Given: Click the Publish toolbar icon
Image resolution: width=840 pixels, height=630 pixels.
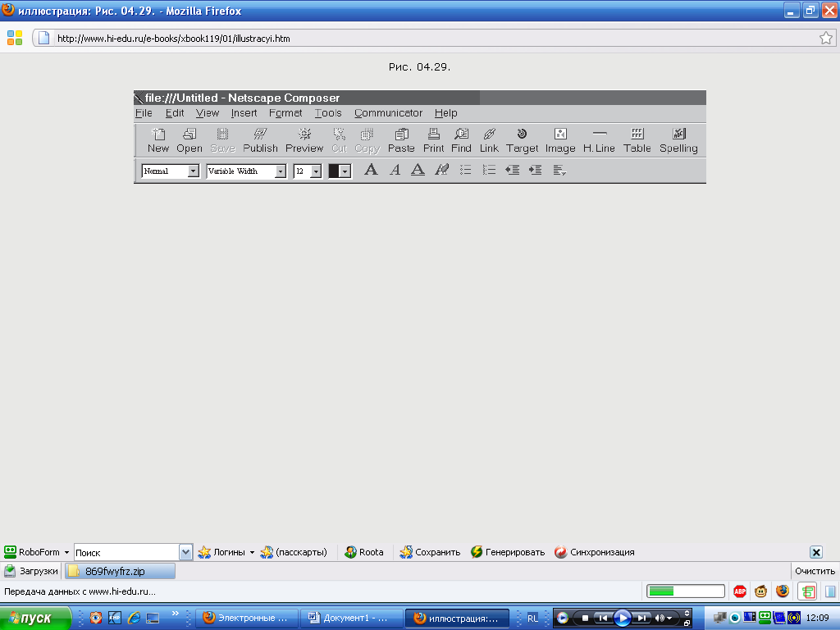Looking at the screenshot, I should click(x=260, y=134).
